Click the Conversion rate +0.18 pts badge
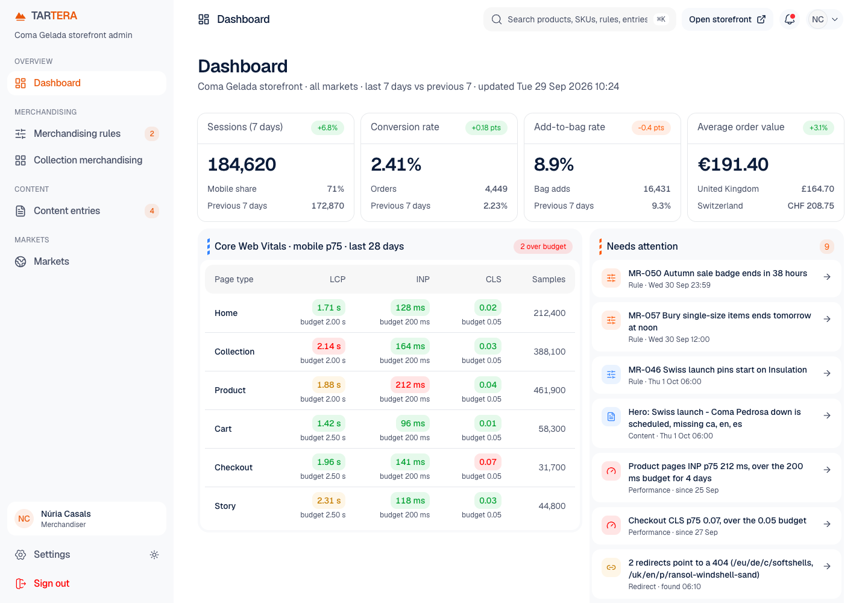 (486, 128)
